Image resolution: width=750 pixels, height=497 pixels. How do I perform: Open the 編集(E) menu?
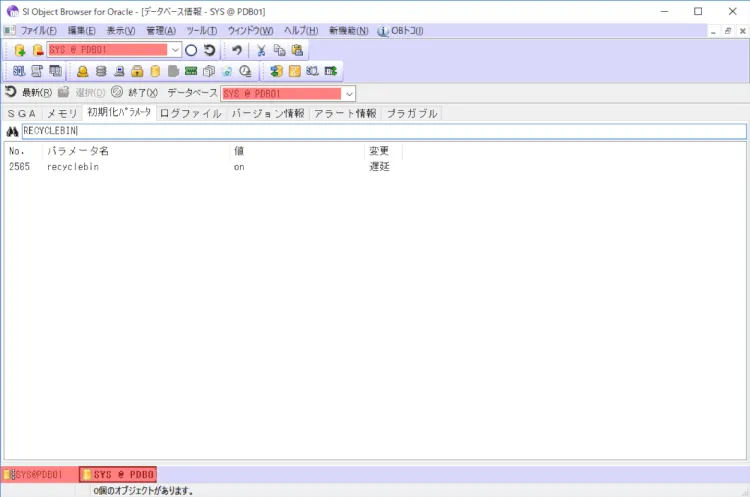[x=81, y=31]
